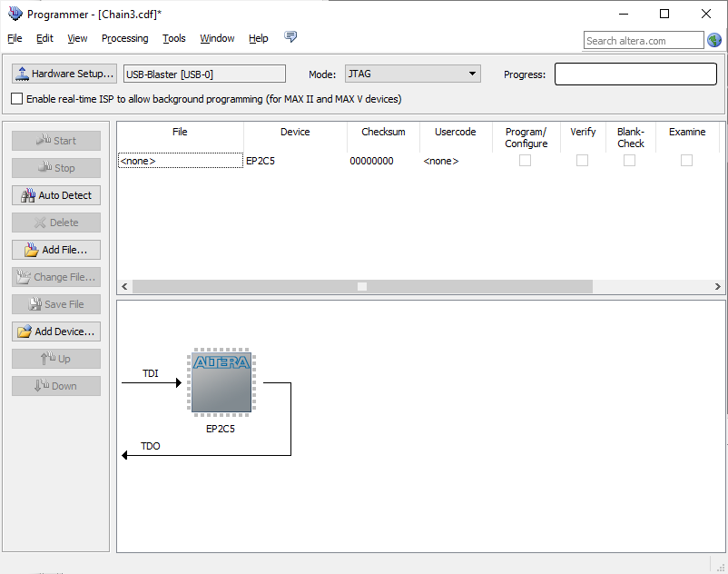The image size is (728, 574).
Task: Move device Down in chain
Action: (x=56, y=386)
